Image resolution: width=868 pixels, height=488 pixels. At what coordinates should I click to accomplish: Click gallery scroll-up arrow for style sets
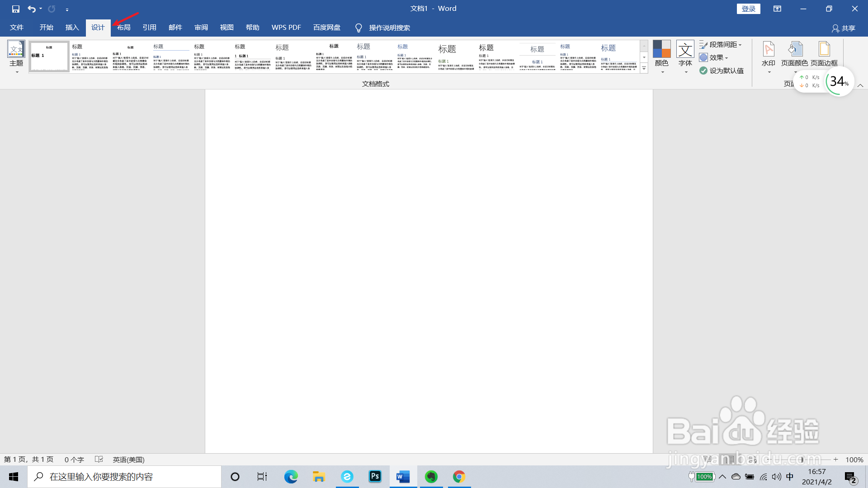pos(644,46)
